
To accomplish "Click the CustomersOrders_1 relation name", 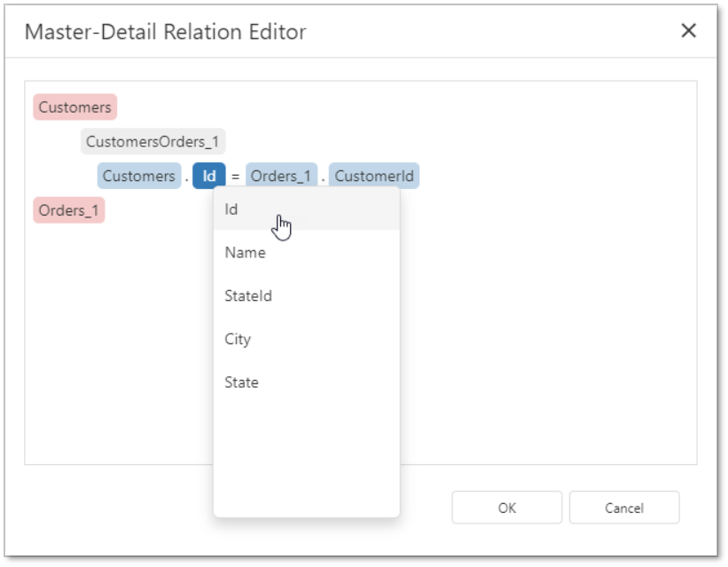I will click(x=153, y=142).
